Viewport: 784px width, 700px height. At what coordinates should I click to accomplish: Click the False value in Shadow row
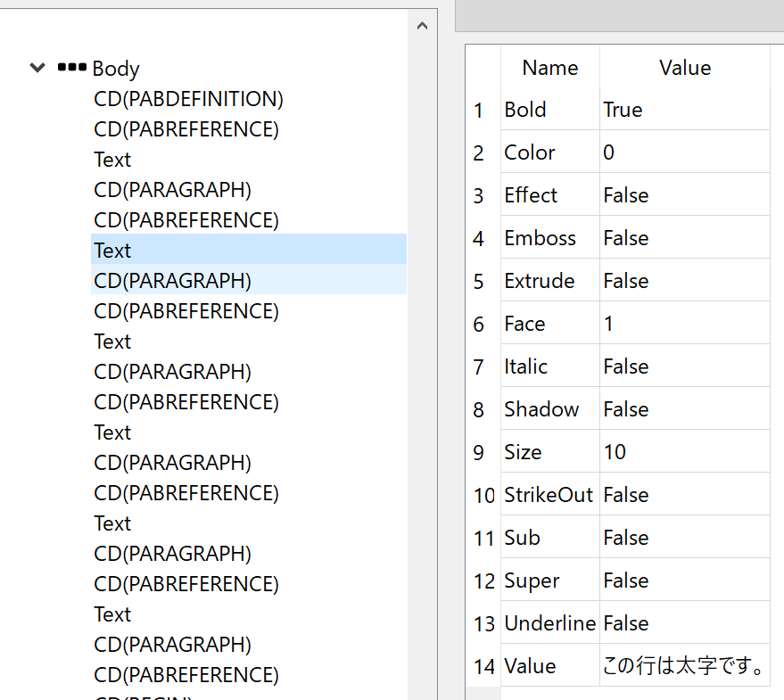tap(684, 409)
